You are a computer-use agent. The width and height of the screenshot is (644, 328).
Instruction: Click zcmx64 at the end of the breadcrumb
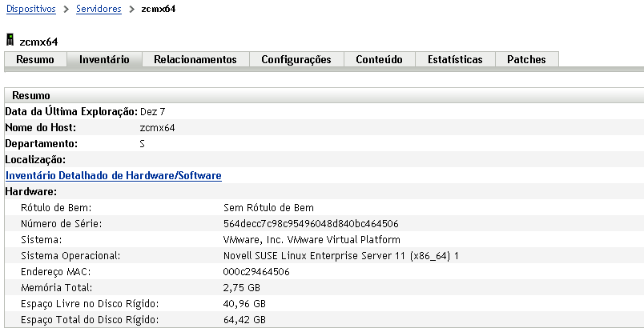[x=157, y=9]
